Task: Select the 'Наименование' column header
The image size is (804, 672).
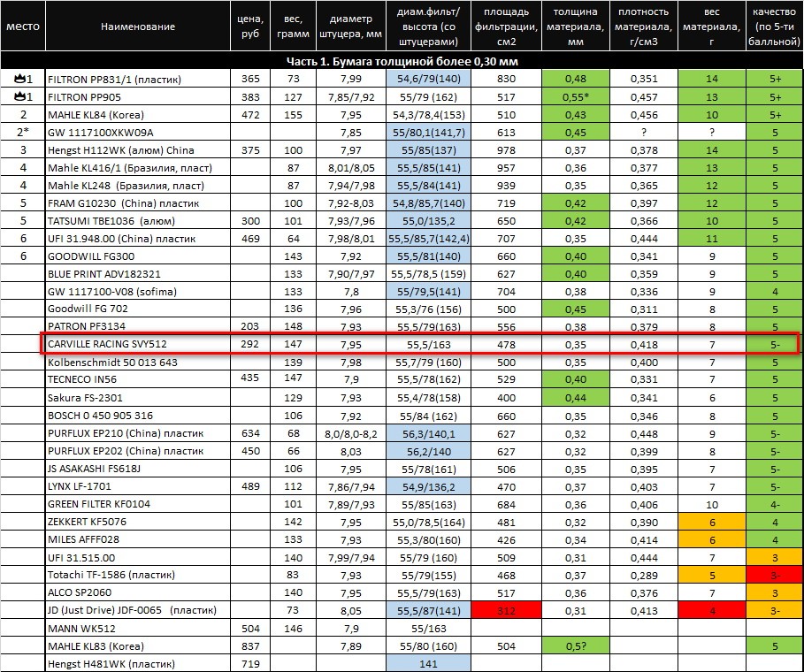Action: (x=138, y=27)
